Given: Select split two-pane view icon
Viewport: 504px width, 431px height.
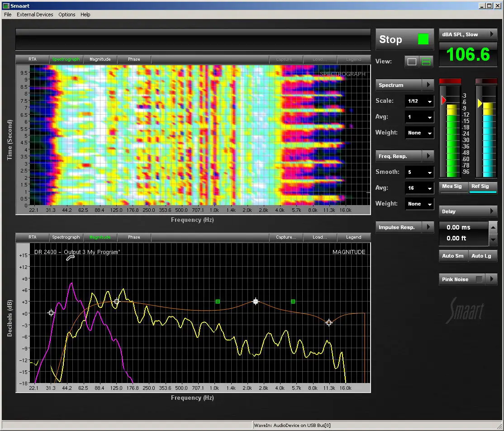Looking at the screenshot, I should (426, 62).
